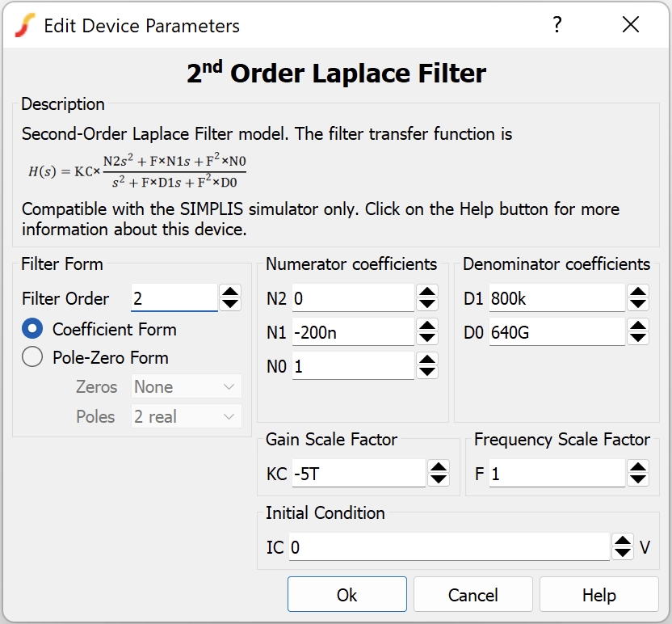This screenshot has height=624, width=672.
Task: Click the F frequency scale input field
Action: (x=557, y=474)
